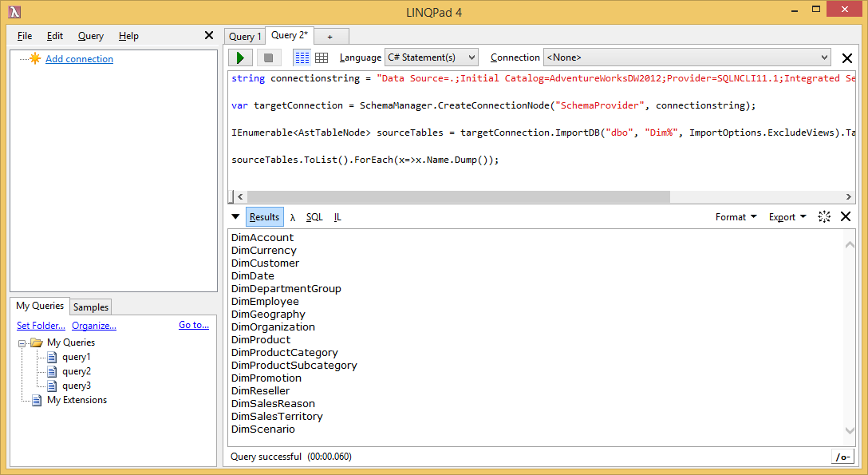Click the gray Stop query button
Viewport: 868px width, 475px height.
(269, 57)
